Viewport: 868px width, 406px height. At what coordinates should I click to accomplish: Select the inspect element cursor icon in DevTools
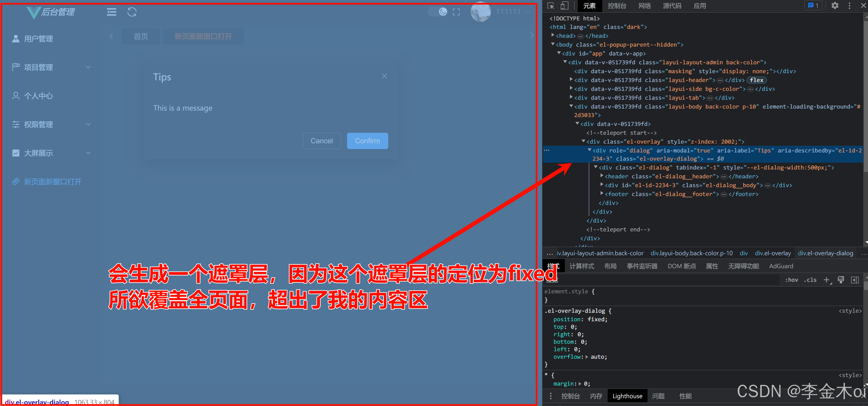tap(551, 5)
